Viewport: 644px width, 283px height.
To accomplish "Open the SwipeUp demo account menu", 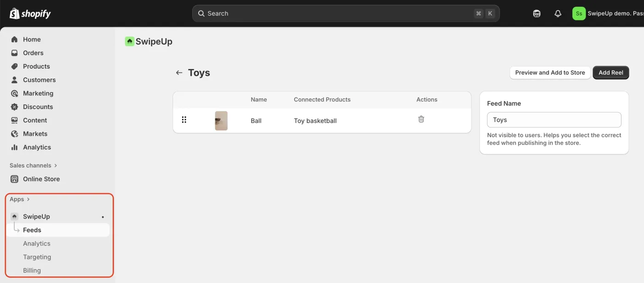I will click(x=607, y=13).
